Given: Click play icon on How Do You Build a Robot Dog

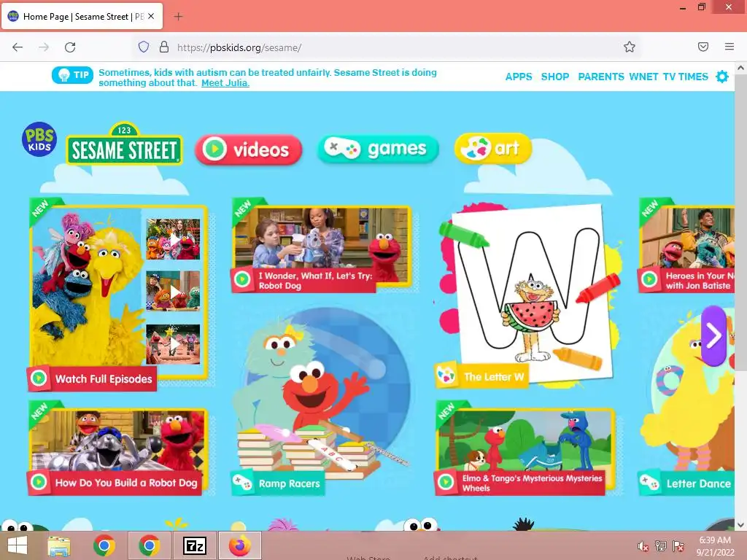Looking at the screenshot, I should [x=39, y=483].
